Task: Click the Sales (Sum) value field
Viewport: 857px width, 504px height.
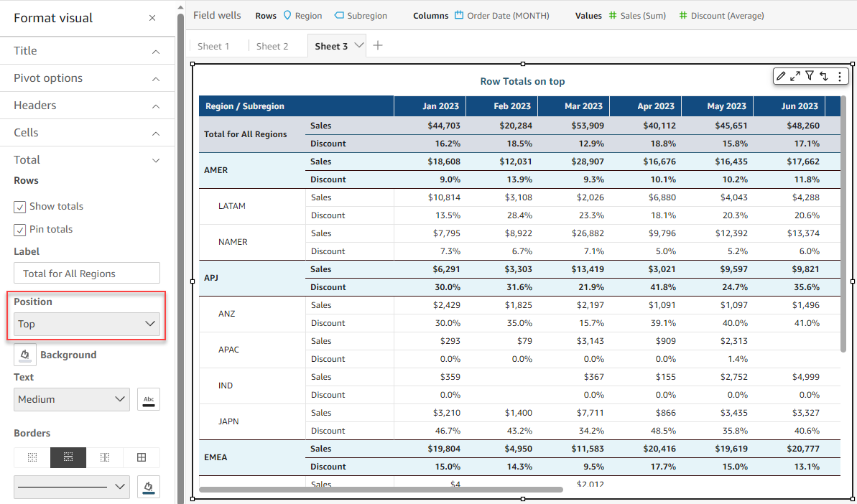Action: point(637,16)
